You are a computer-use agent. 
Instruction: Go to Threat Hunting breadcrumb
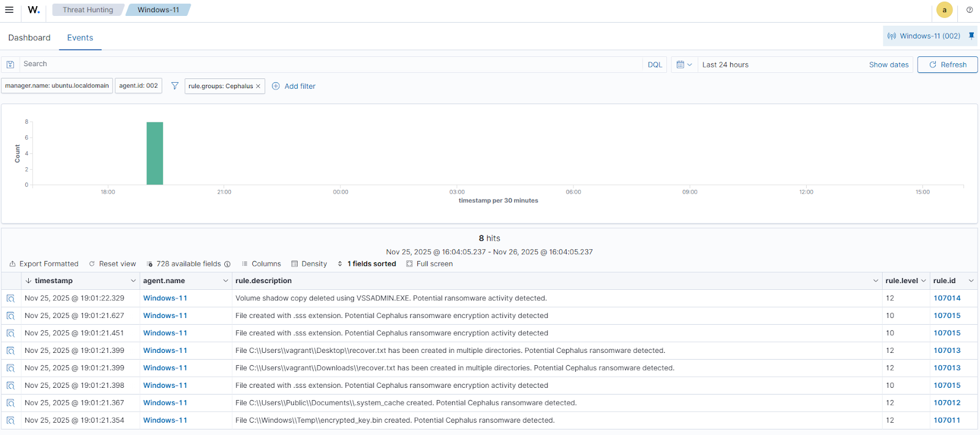[x=88, y=10]
